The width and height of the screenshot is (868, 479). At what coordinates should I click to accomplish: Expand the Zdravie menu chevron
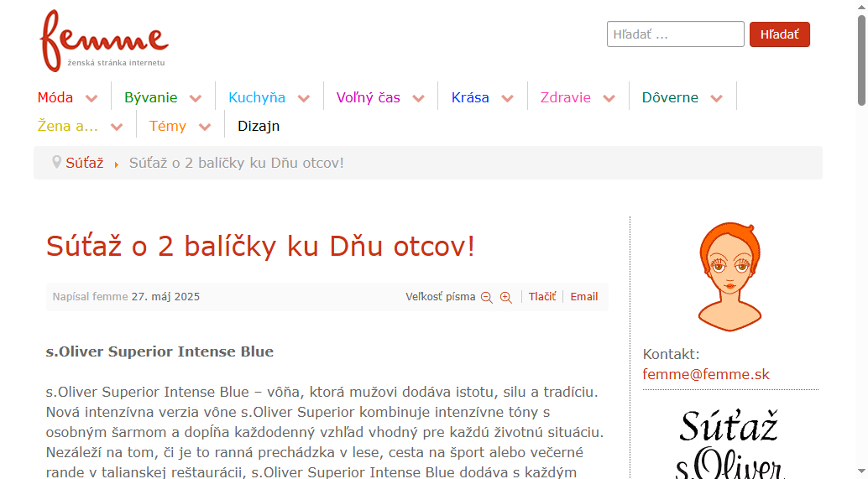coord(609,98)
